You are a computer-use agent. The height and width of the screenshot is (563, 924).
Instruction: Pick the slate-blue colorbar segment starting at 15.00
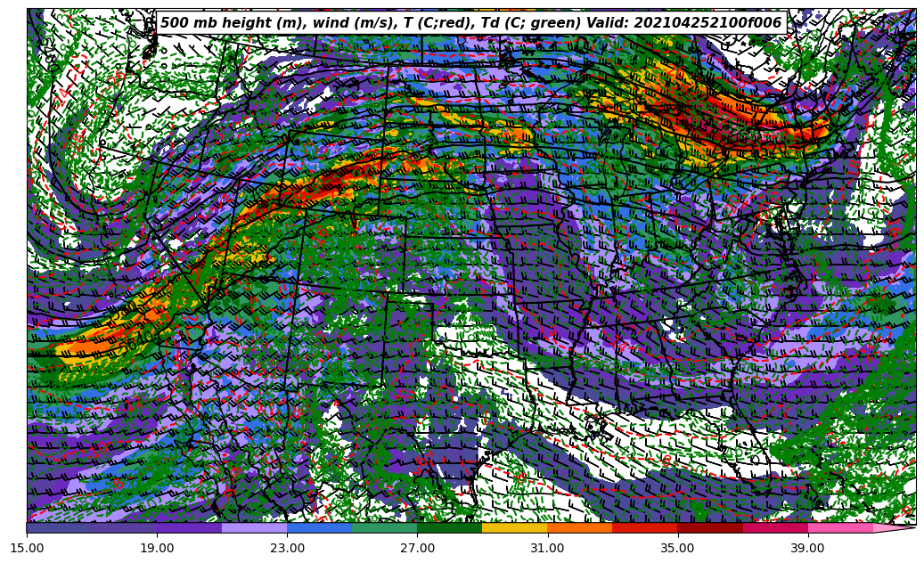(59, 527)
